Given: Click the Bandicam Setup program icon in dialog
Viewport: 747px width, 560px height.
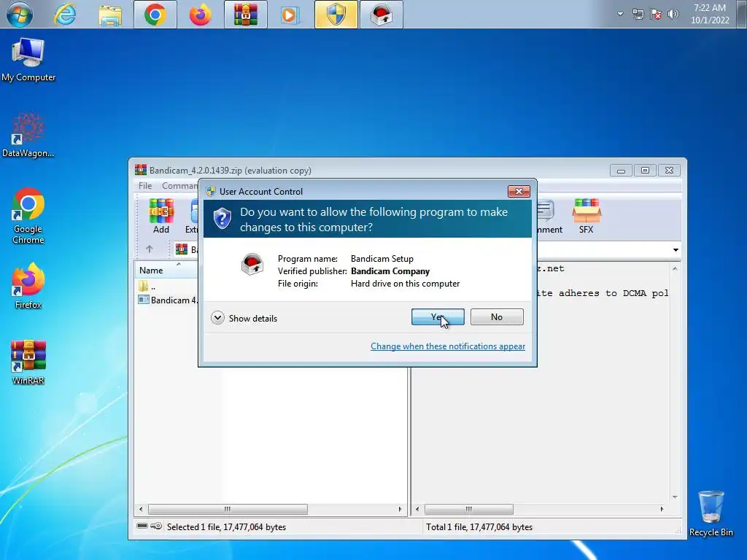Looking at the screenshot, I should coord(252,264).
